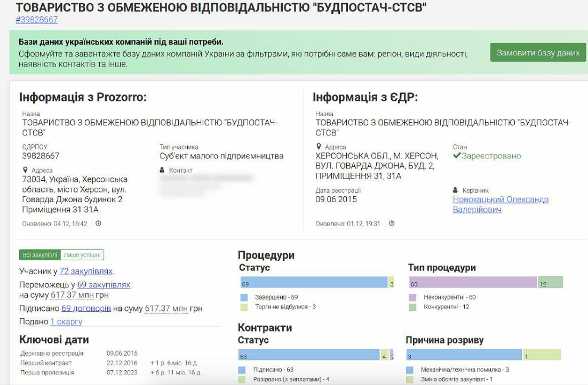Open the #39828667 company code link
Viewport: 588px width, 385px height.
[x=37, y=20]
